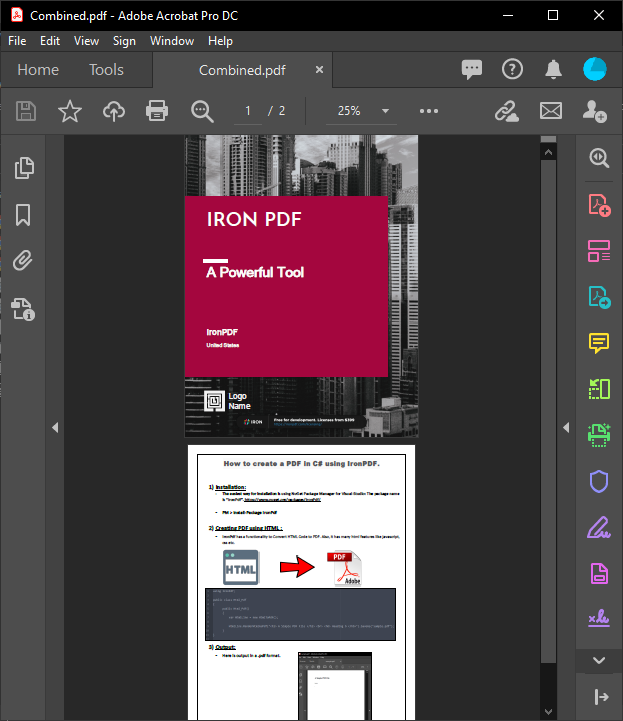Viewport: 623px width, 721px height.
Task: Open the Sign menu
Action: [124, 41]
